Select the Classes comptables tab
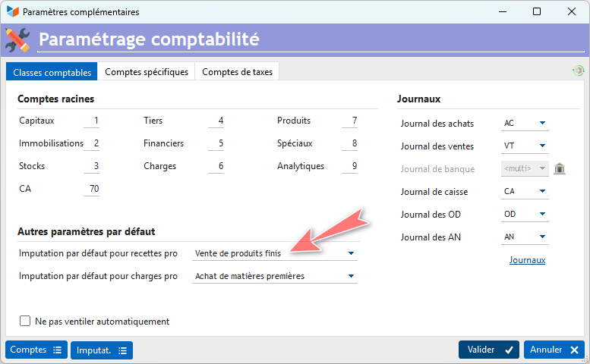 pos(52,72)
